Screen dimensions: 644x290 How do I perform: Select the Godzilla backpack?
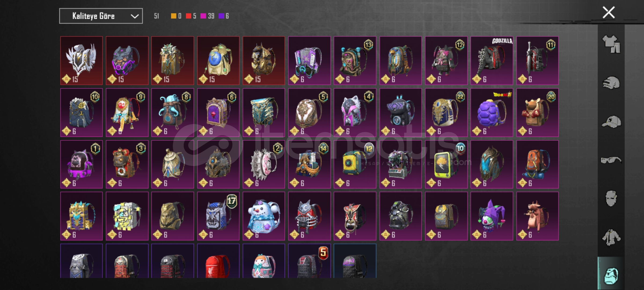(x=492, y=61)
